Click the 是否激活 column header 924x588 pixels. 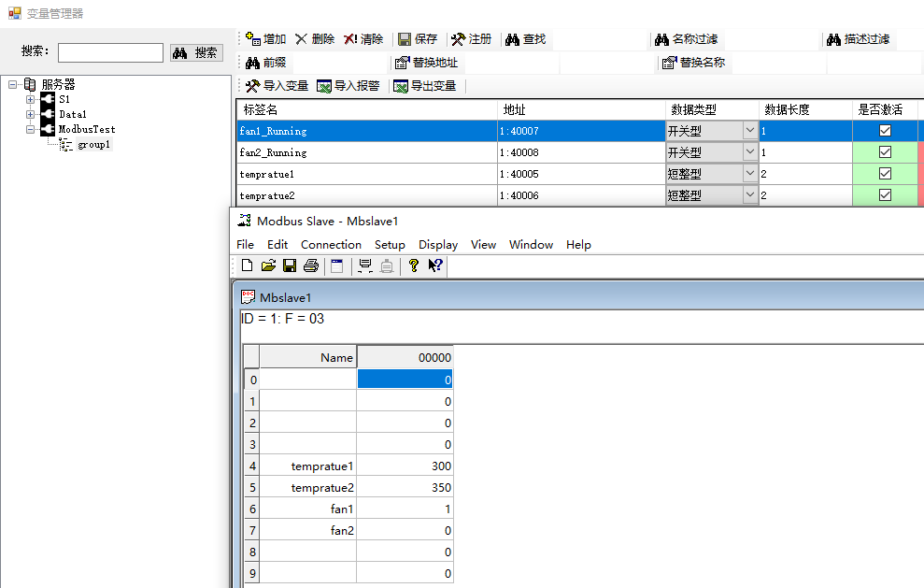pyautogui.click(x=885, y=109)
